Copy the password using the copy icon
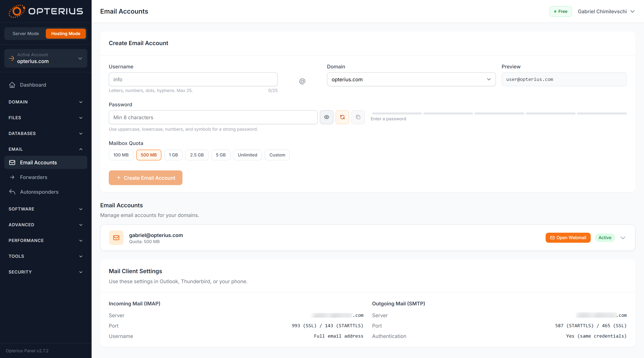Screen dimensions: 644x358 [x=358, y=117]
